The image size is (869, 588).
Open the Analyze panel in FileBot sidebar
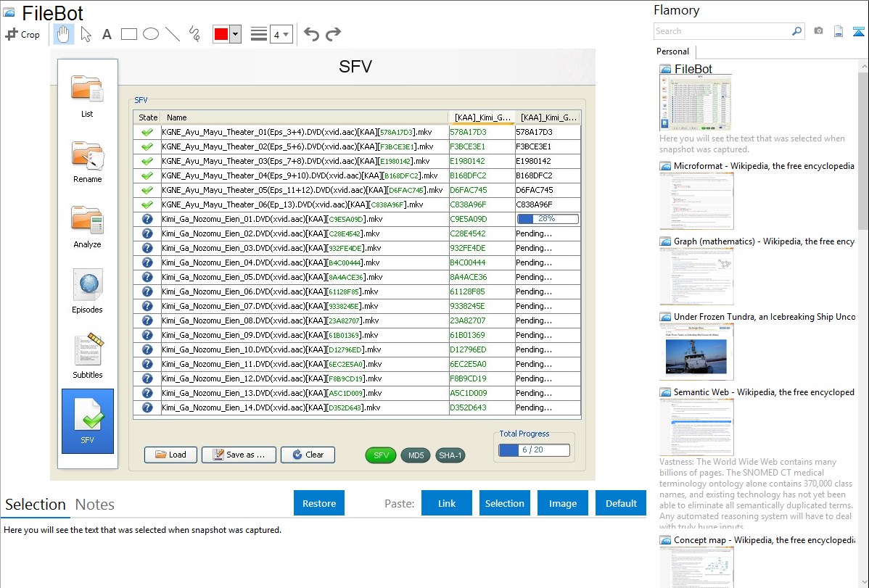pos(87,226)
